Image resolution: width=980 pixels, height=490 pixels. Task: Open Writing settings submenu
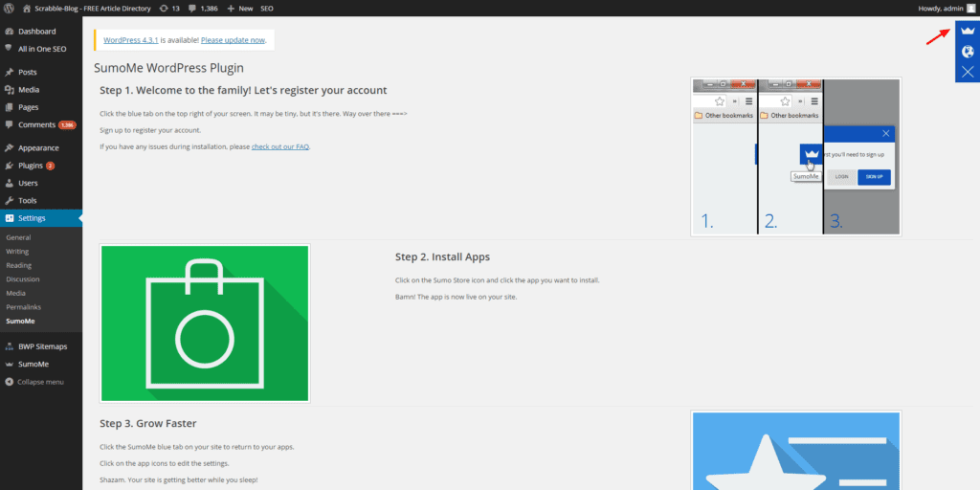tap(17, 252)
